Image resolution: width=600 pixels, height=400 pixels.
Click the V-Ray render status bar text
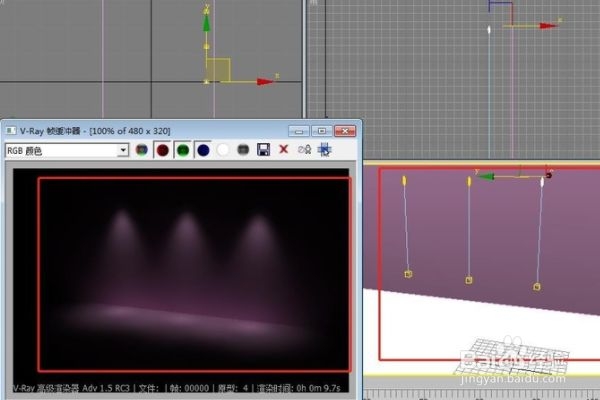point(177,388)
